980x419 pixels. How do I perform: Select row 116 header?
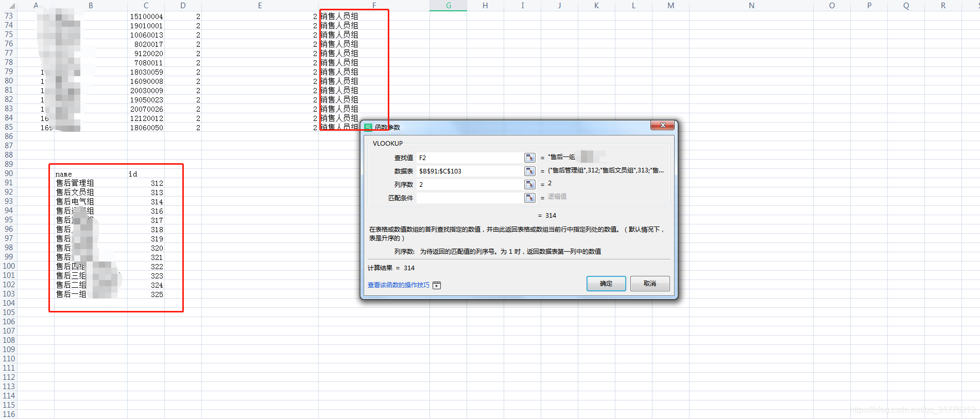pyautogui.click(x=9, y=414)
